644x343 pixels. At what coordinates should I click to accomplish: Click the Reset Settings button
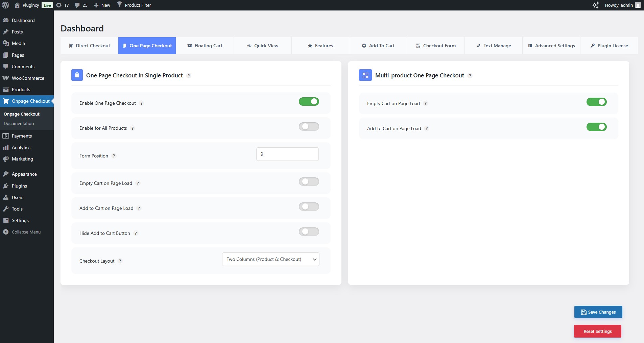tap(597, 331)
